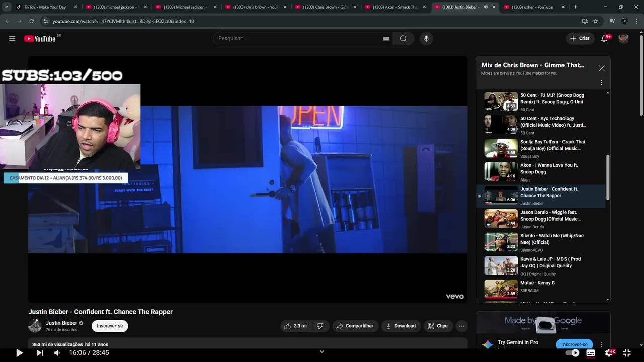The image size is (644, 362).
Task: Open player settings gear
Action: coord(609,353)
